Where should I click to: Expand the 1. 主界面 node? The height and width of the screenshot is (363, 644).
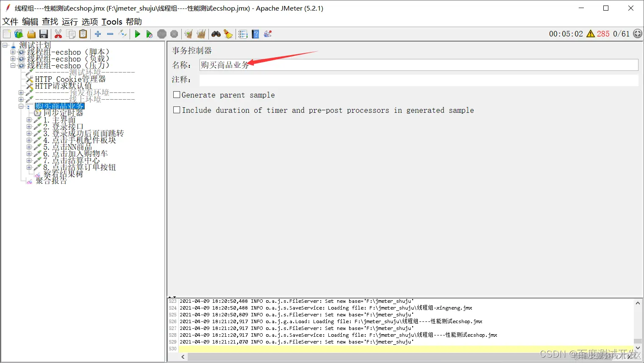29,120
